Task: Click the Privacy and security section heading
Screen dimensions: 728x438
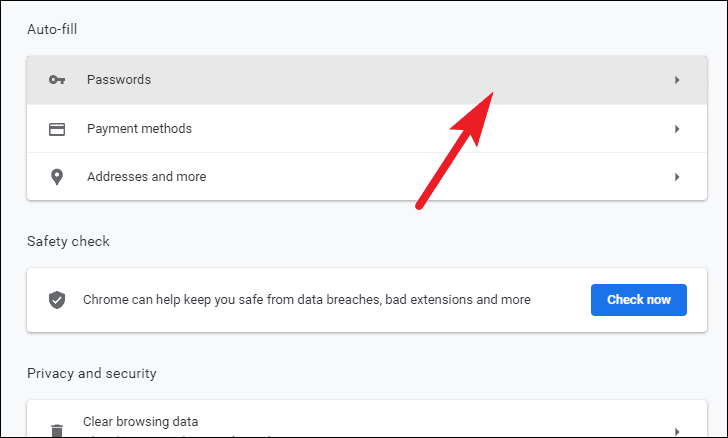Action: (91, 373)
